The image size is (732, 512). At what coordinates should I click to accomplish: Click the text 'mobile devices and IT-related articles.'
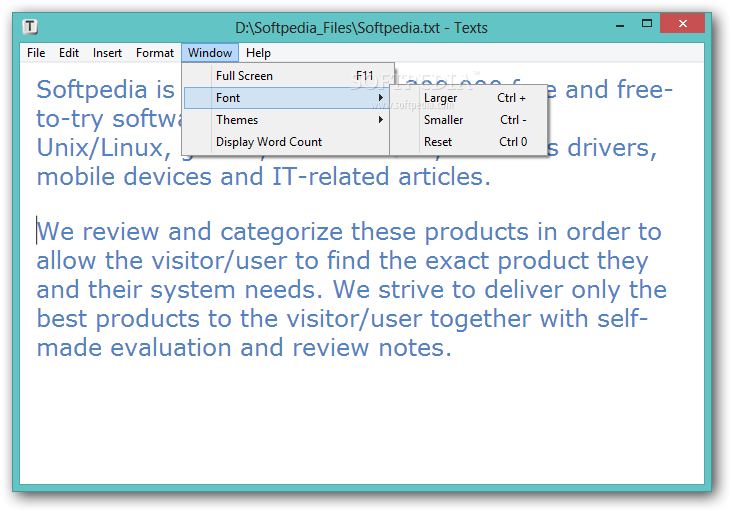click(x=263, y=177)
